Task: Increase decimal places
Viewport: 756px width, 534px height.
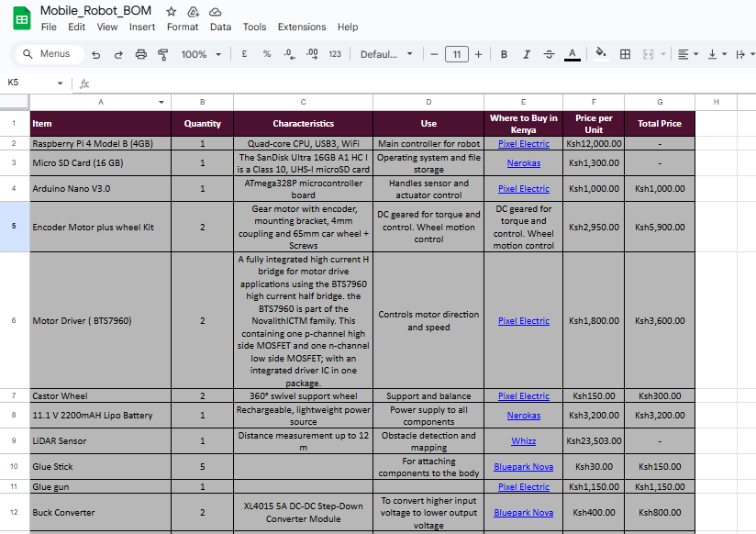Action: 312,54
